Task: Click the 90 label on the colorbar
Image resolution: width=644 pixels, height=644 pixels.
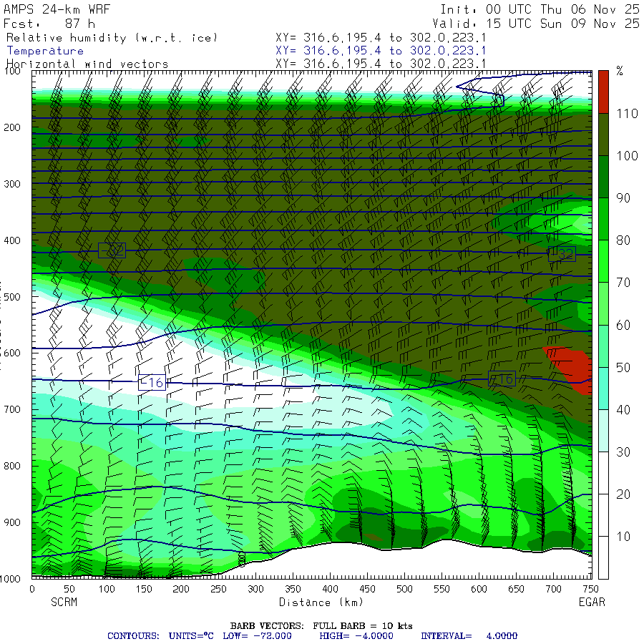Action: click(623, 198)
